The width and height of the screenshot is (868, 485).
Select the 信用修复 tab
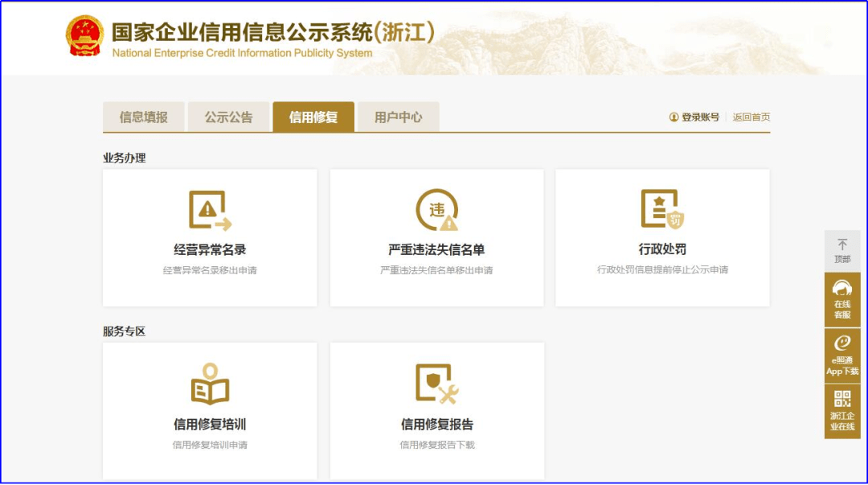pos(313,116)
